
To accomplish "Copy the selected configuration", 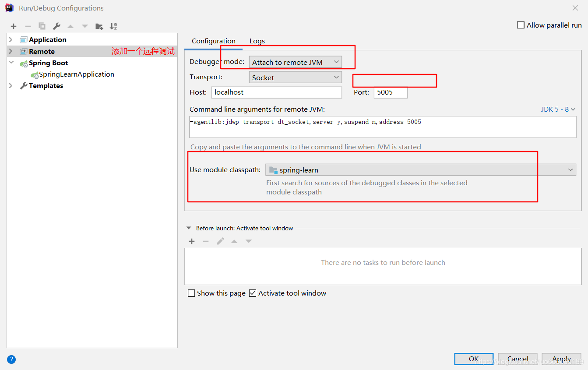I will coord(42,26).
